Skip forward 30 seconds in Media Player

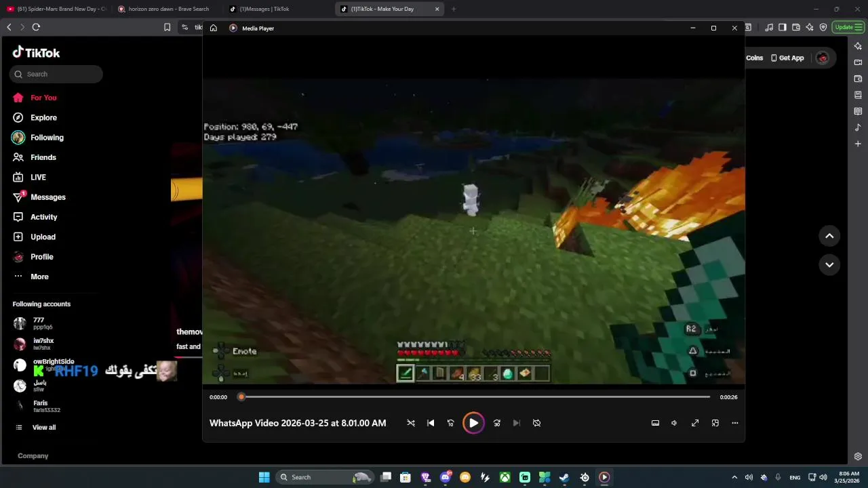[x=496, y=423]
